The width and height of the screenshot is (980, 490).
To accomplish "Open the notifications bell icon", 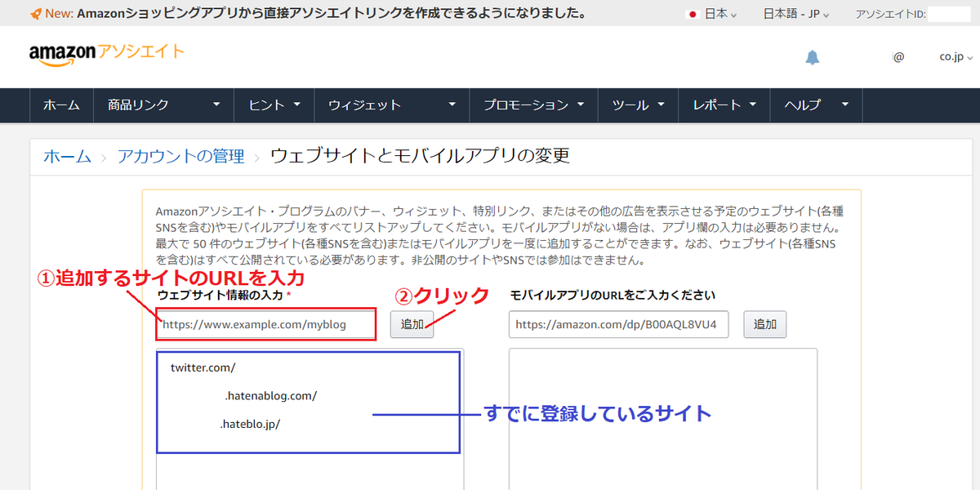I will (813, 57).
